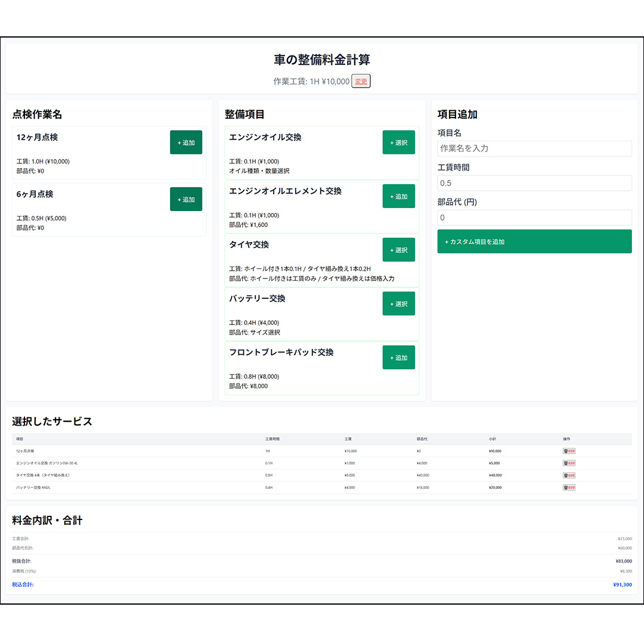Viewport: 644px width, 644px height.
Task: Delete the 12ヶ月点検 service row using trash icon
Action: (568, 451)
